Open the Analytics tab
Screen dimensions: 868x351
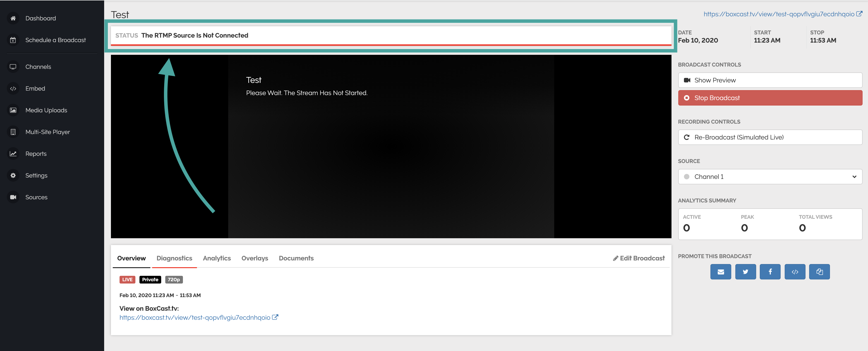(x=217, y=258)
